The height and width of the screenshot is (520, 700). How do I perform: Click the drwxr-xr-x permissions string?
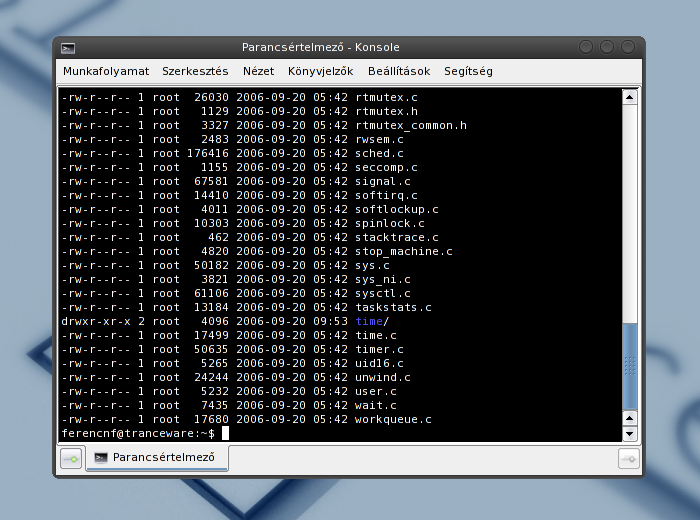tap(96, 321)
